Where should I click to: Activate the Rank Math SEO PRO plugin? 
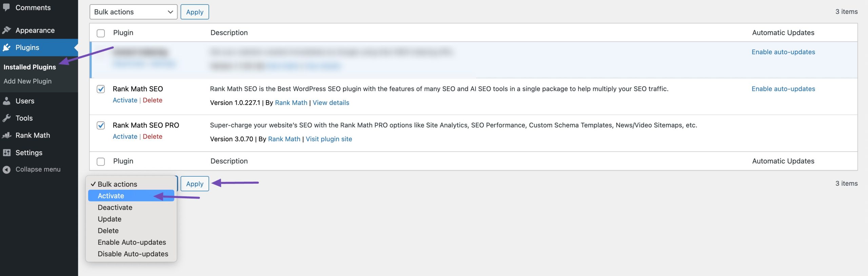[125, 136]
